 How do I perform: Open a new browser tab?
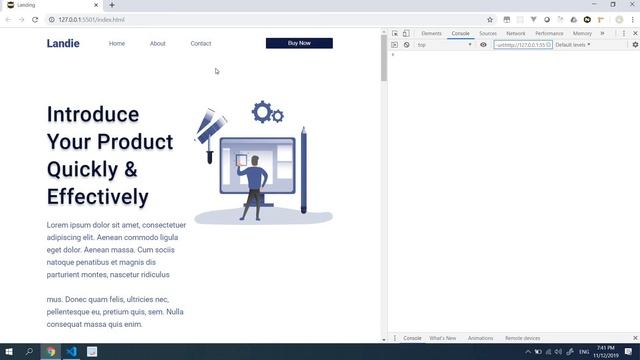(x=112, y=5)
